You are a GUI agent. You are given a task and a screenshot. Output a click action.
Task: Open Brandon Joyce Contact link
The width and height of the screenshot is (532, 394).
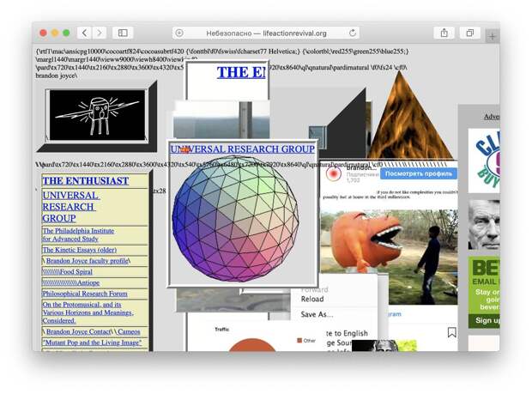pos(79,331)
